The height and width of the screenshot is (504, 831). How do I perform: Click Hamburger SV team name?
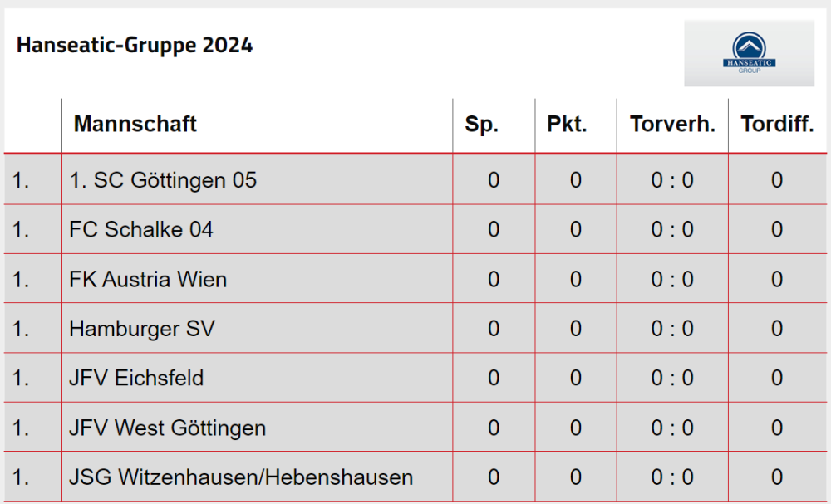(x=142, y=329)
